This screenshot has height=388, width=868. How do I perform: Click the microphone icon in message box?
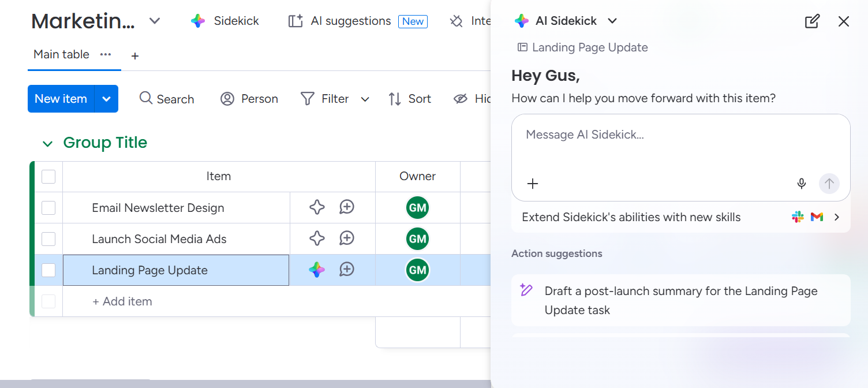(801, 184)
